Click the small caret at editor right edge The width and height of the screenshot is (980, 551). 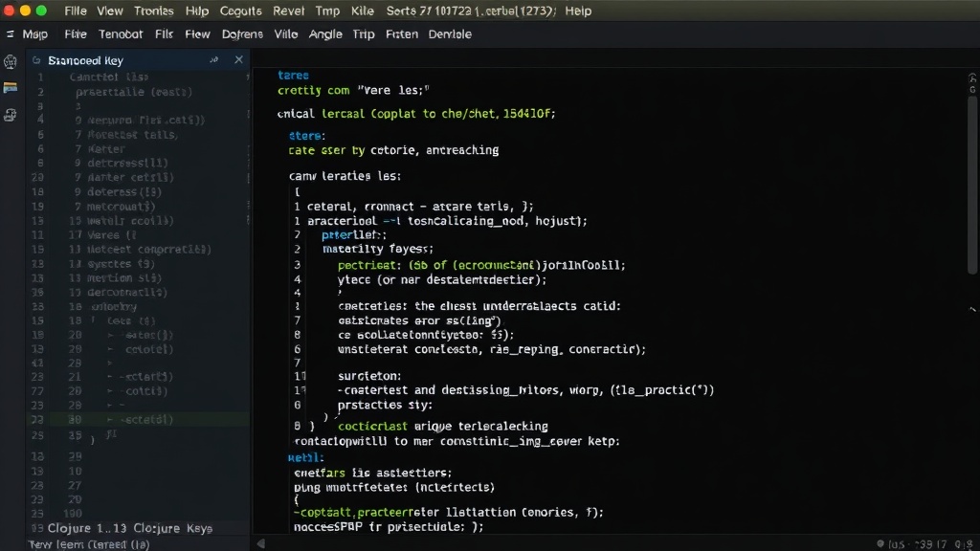pos(972,309)
